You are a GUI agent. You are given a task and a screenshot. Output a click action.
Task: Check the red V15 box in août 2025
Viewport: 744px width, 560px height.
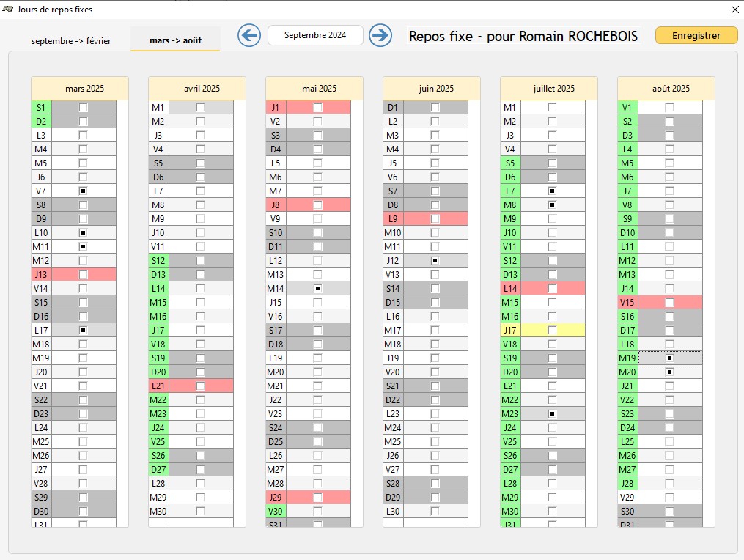[x=670, y=302]
